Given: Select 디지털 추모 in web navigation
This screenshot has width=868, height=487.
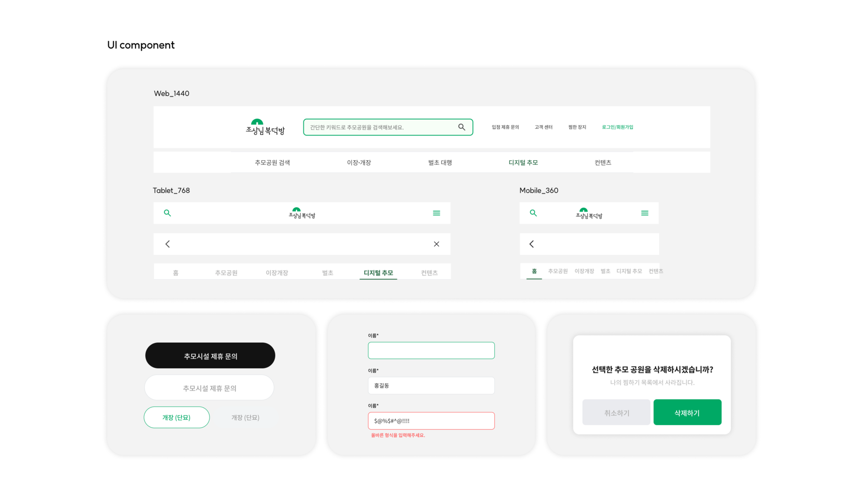Looking at the screenshot, I should tap(523, 162).
